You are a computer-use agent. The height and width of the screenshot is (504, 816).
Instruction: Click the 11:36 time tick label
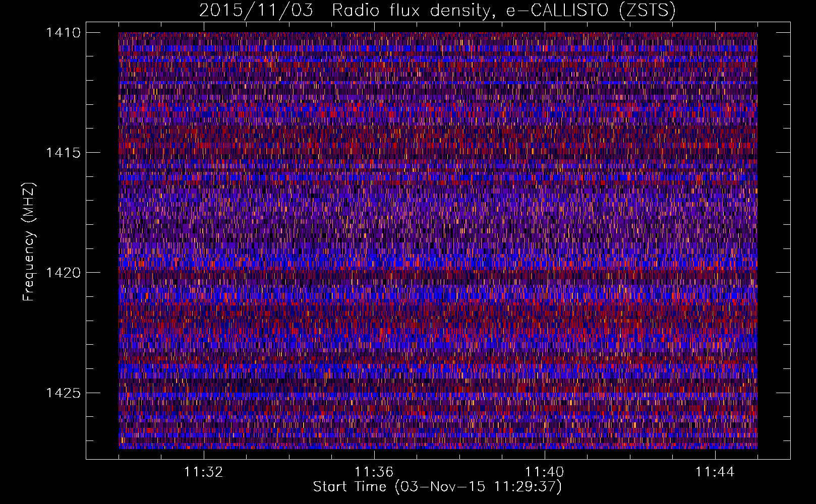tap(374, 472)
